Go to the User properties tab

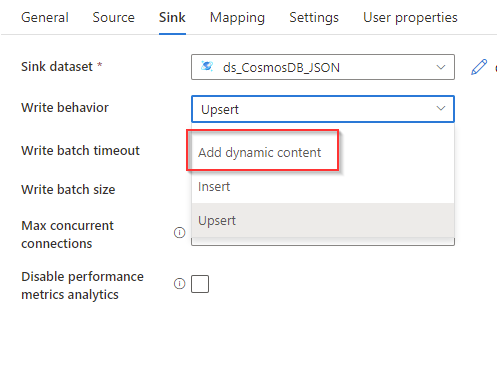410,17
